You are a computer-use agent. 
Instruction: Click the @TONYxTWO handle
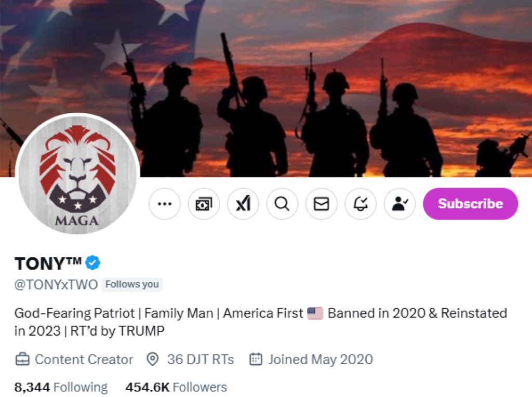(x=56, y=284)
